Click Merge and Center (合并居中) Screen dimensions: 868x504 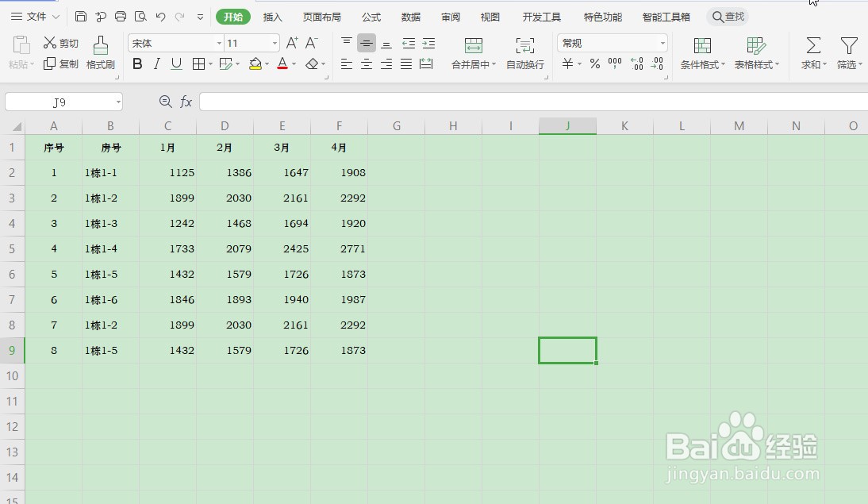click(x=474, y=53)
